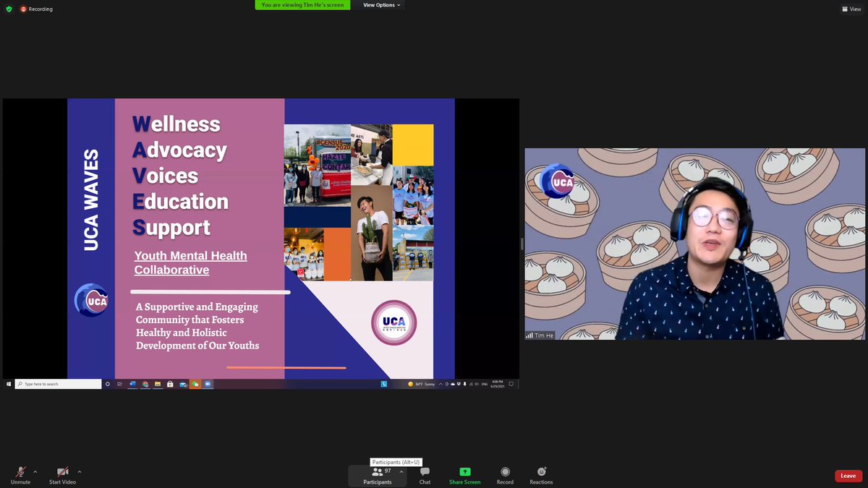868x488 pixels.
Task: Select Tim He's video thumbnail
Action: coord(694,244)
